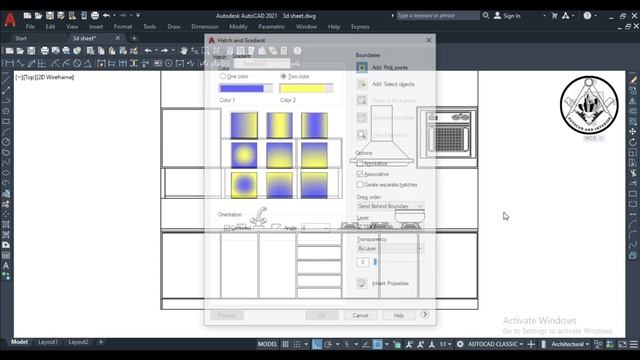Enable the Annotative checkbox
Viewport: 640px width, 360px height.
pyautogui.click(x=360, y=163)
